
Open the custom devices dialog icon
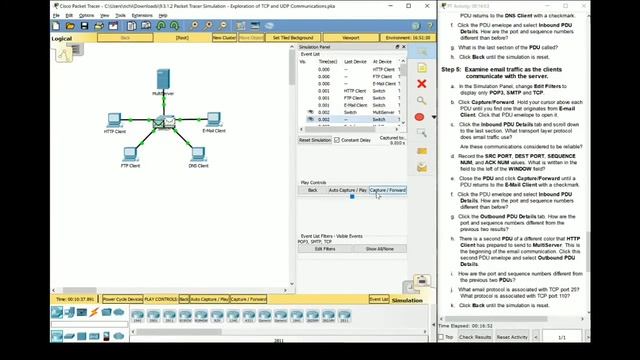(x=255, y=26)
